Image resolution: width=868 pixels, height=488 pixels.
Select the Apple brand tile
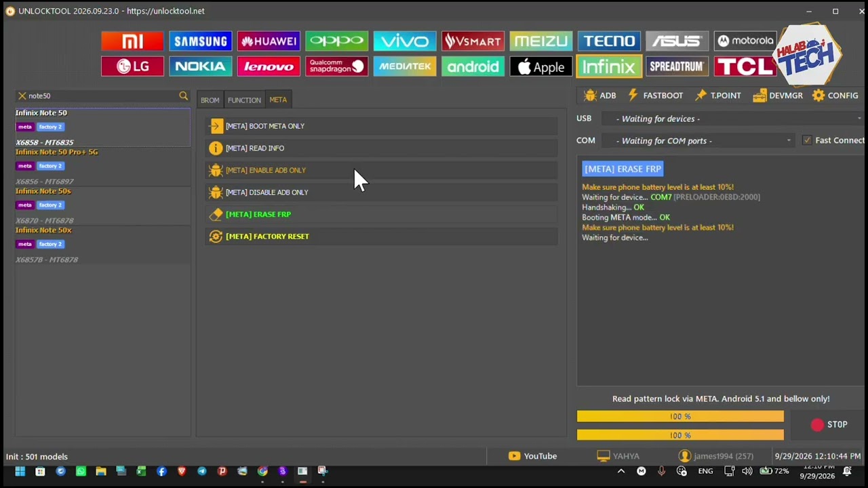540,66
